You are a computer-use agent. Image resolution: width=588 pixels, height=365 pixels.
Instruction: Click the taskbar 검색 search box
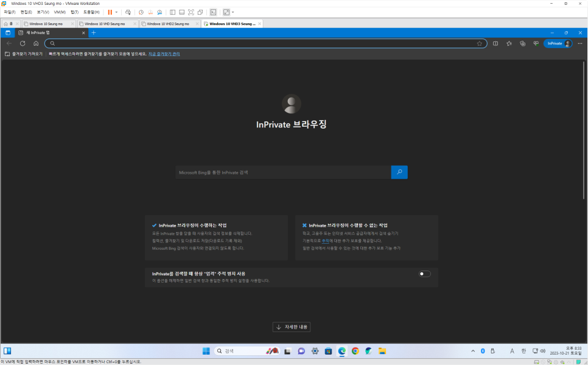point(247,351)
